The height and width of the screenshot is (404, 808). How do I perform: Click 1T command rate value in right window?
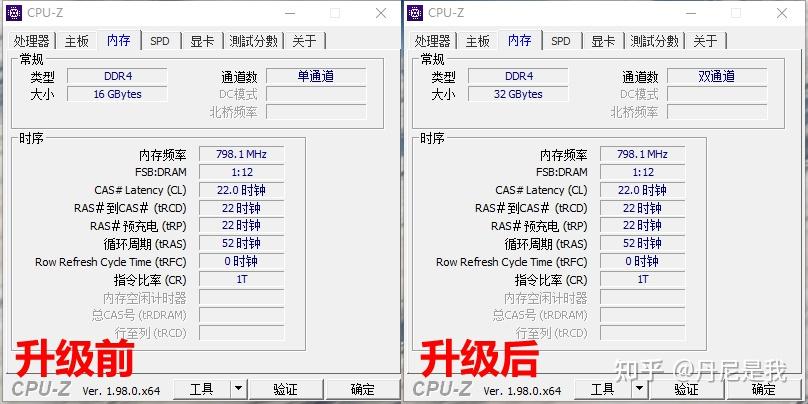[643, 279]
